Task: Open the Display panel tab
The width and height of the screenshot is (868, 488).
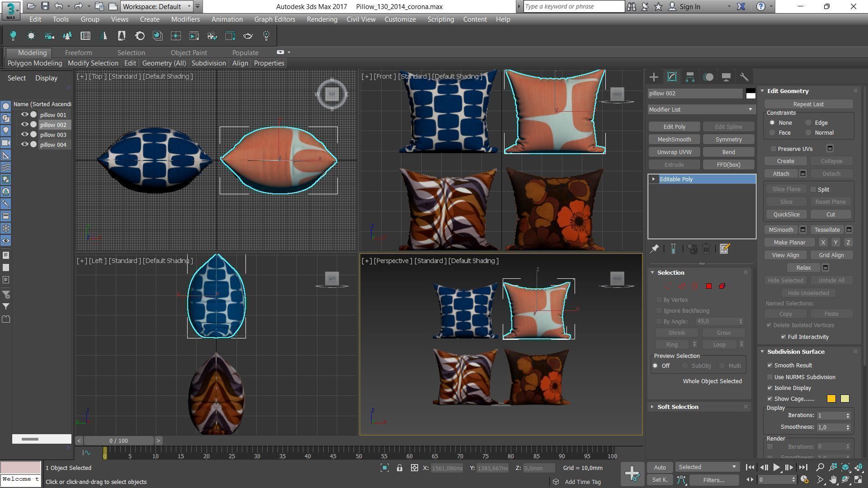Action: pos(726,77)
